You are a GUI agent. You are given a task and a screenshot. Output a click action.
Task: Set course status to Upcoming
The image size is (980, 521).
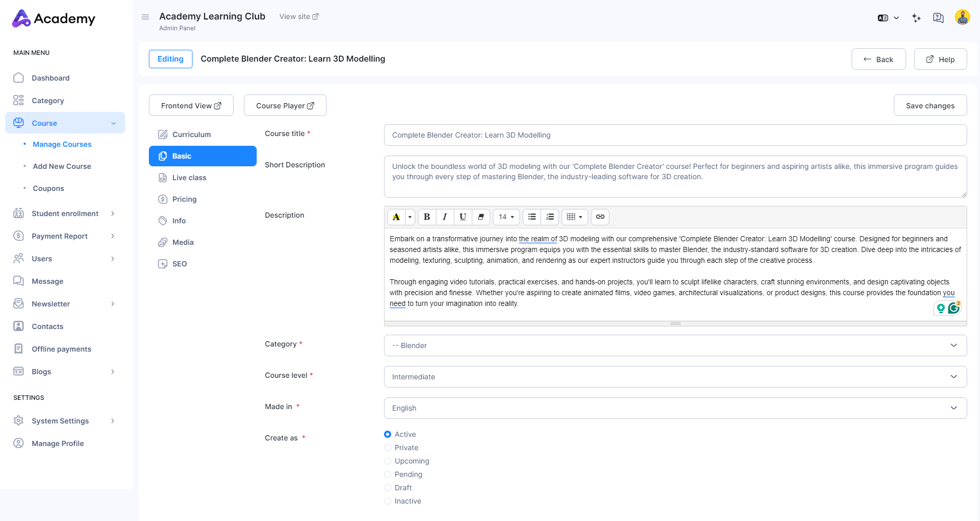pyautogui.click(x=388, y=461)
